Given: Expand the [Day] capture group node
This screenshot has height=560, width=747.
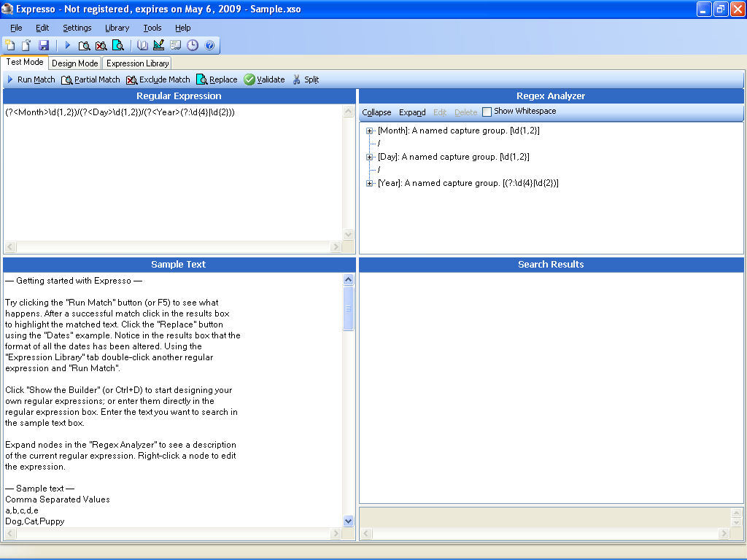Looking at the screenshot, I should pos(369,156).
